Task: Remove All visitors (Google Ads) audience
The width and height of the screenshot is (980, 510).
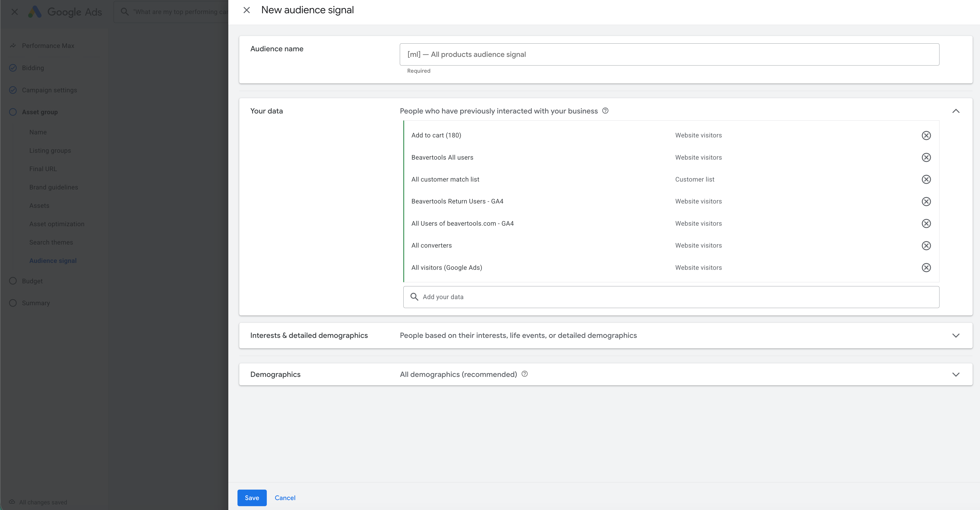Action: [x=926, y=267]
